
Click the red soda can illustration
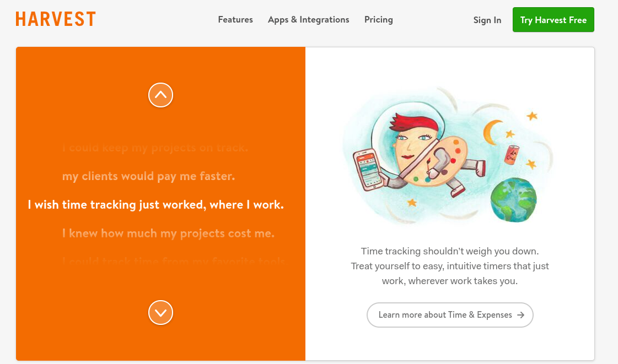pos(512,155)
